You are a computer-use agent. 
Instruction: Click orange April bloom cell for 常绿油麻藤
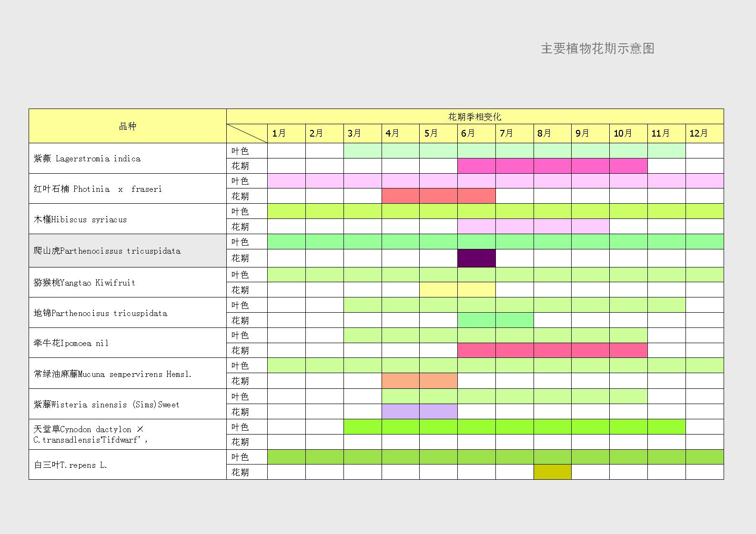(400, 381)
